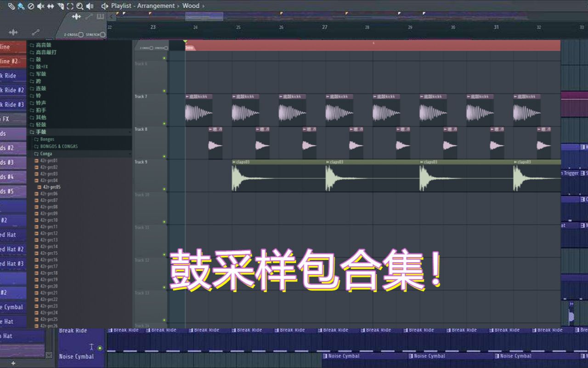The width and height of the screenshot is (588, 368).
Task: Show patterns in the picker tab
Action: 100,17
